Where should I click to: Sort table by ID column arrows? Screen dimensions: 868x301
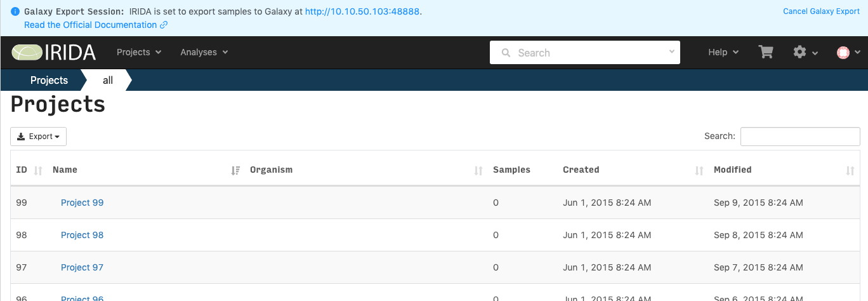pos(37,170)
